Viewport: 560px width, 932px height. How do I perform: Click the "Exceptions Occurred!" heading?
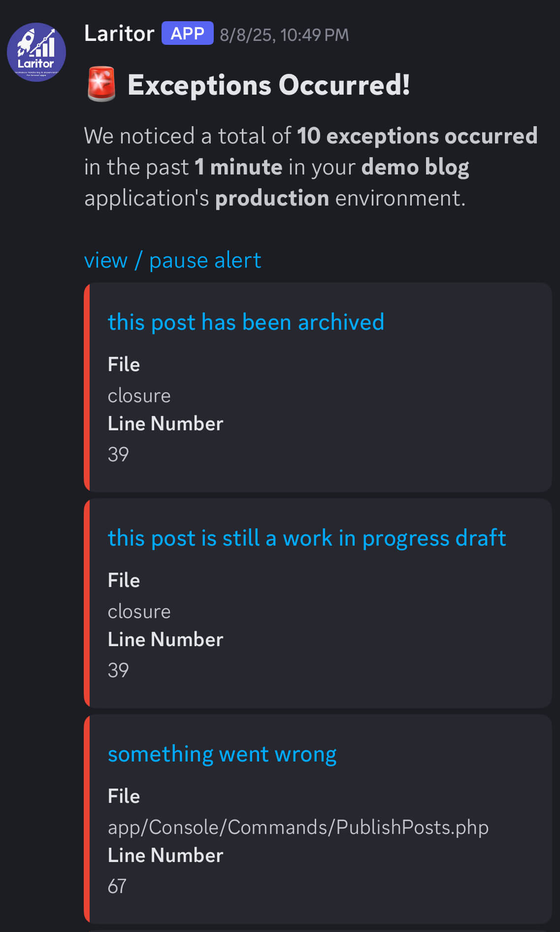(268, 85)
